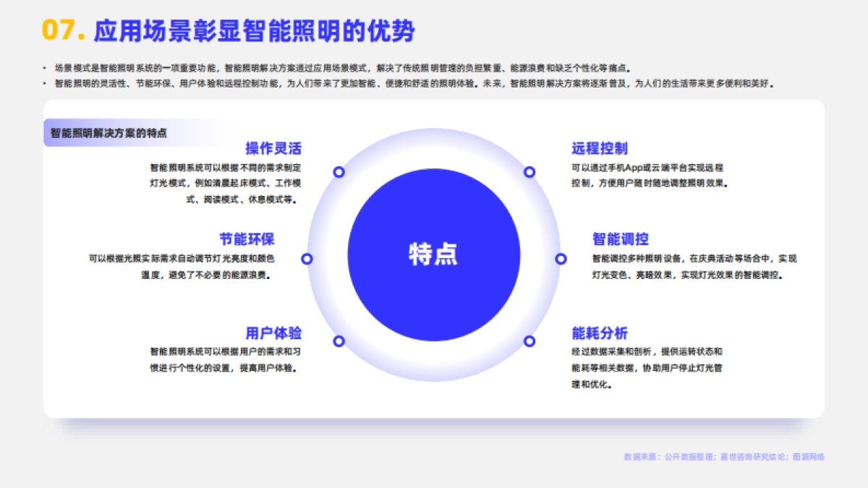The height and width of the screenshot is (488, 868).
Task: Enable the 智能调控 feature heading
Action: click(x=621, y=237)
